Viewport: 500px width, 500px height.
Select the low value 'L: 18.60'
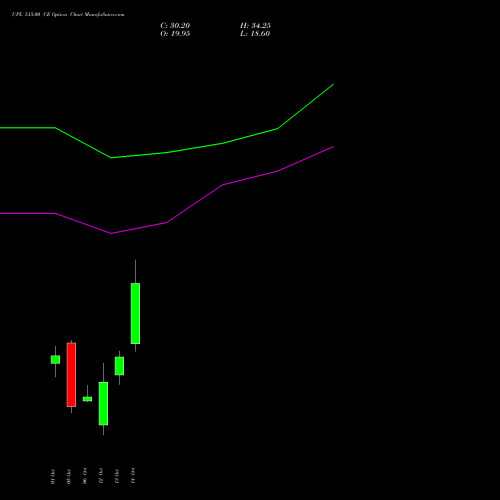click(255, 34)
